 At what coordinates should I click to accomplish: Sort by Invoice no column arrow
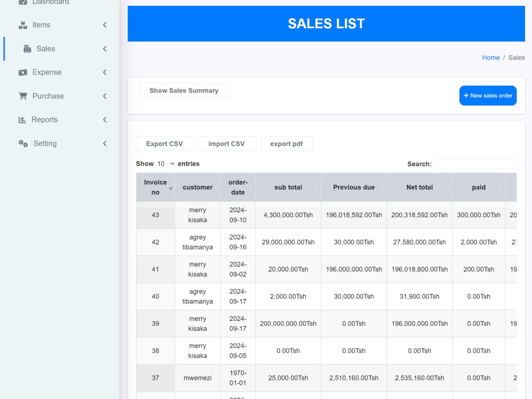pyautogui.click(x=171, y=189)
